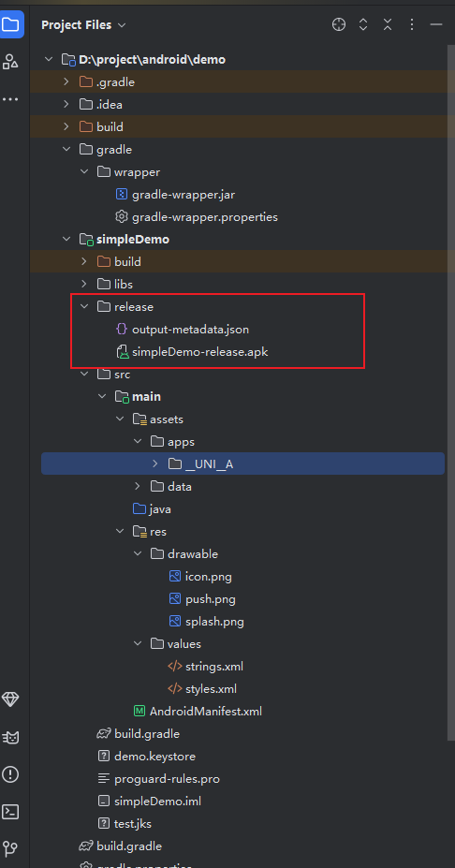Expand the libs folder chevron

point(84,284)
